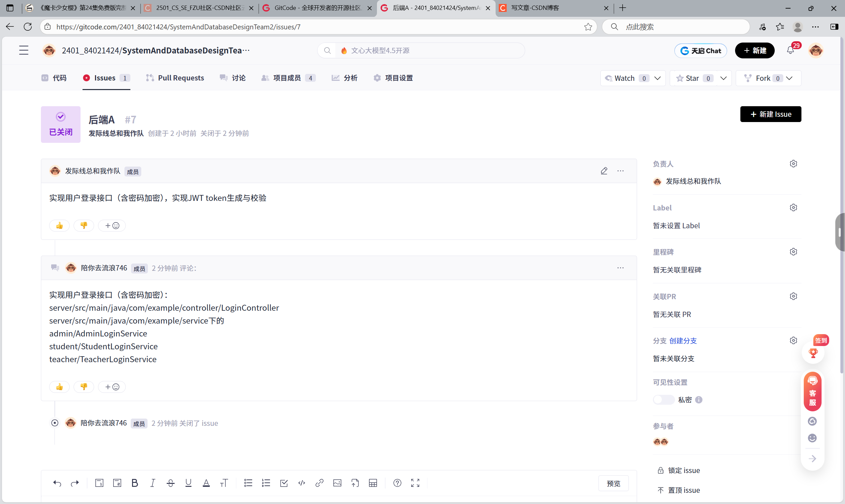845x504 pixels.
Task: Open the 签到 check-in trophy widget
Action: click(x=813, y=352)
